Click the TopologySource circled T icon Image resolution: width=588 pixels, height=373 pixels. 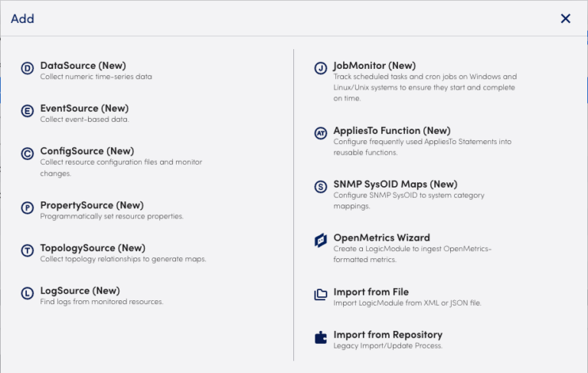[x=28, y=251]
